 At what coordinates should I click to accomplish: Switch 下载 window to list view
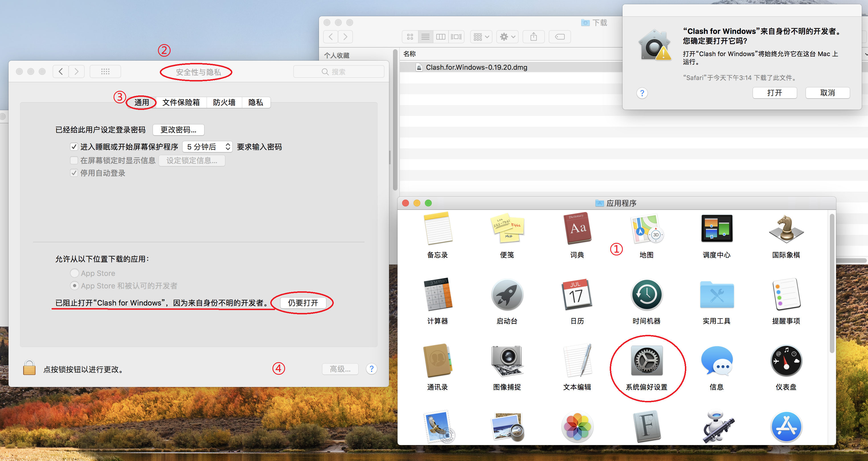coord(425,36)
